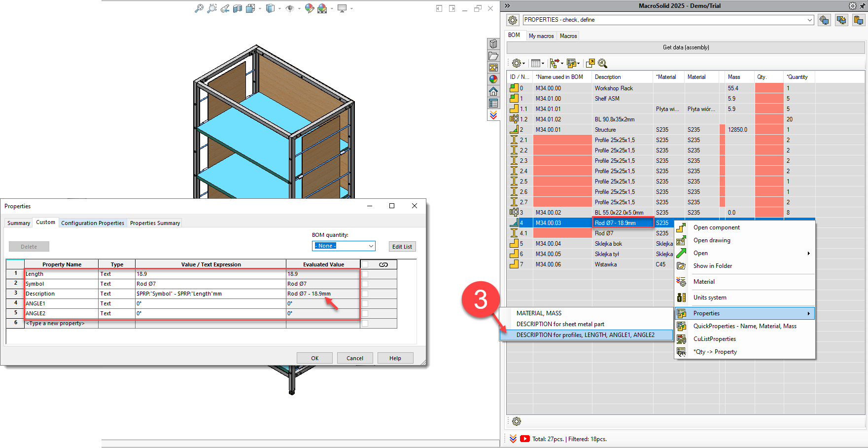The height and width of the screenshot is (448, 868).
Task: Activate the Zoom to Area tool
Action: [212, 8]
